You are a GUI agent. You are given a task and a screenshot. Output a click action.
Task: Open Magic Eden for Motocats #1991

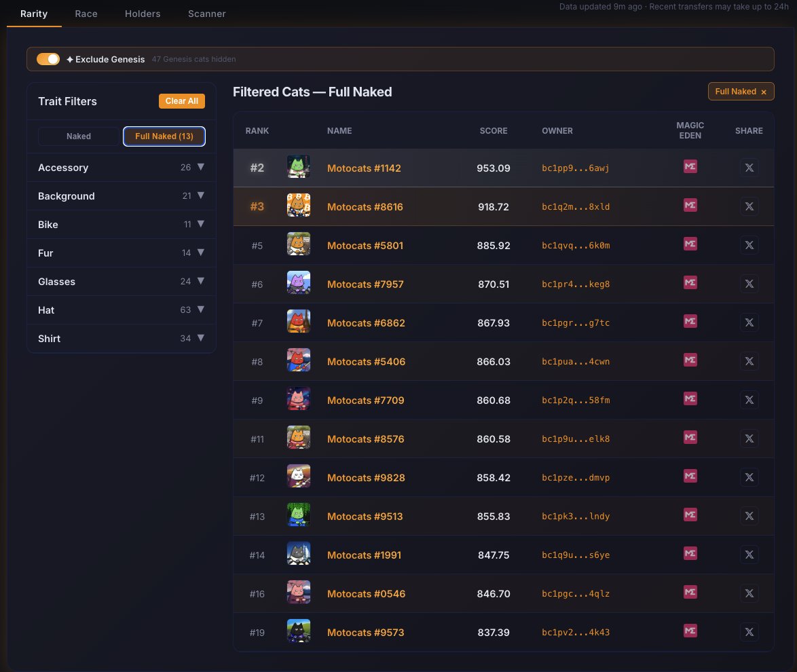coord(690,553)
